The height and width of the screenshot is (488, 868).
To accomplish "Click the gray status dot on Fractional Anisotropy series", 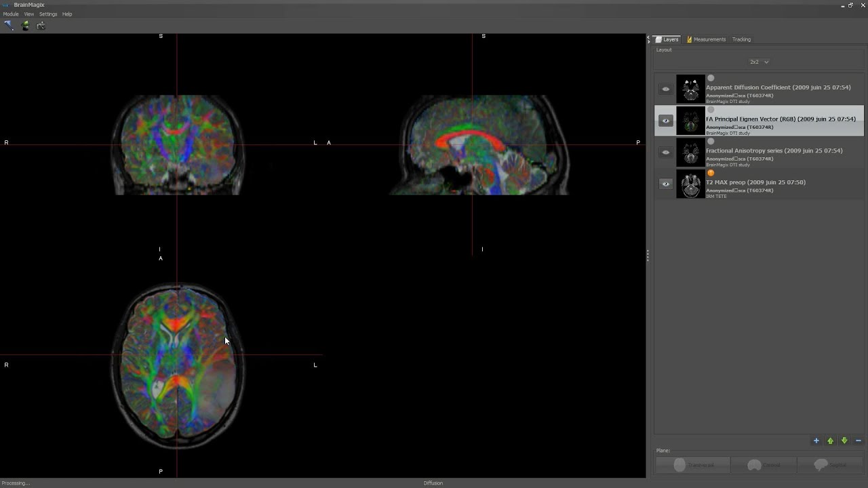I will click(711, 142).
